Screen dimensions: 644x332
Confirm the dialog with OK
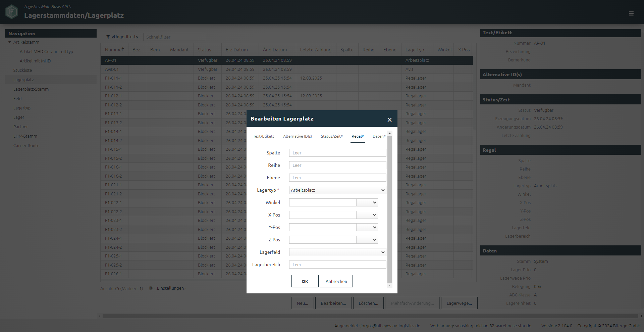point(305,281)
